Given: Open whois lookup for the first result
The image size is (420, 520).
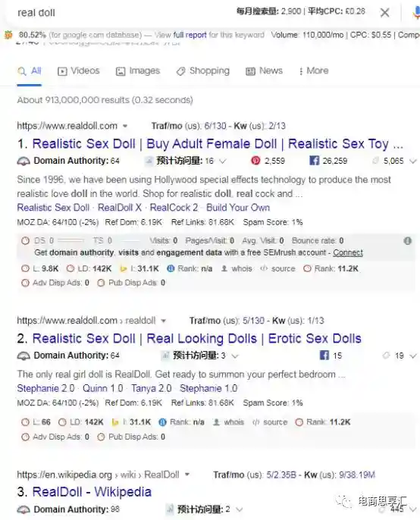Looking at the screenshot, I should (237, 268).
